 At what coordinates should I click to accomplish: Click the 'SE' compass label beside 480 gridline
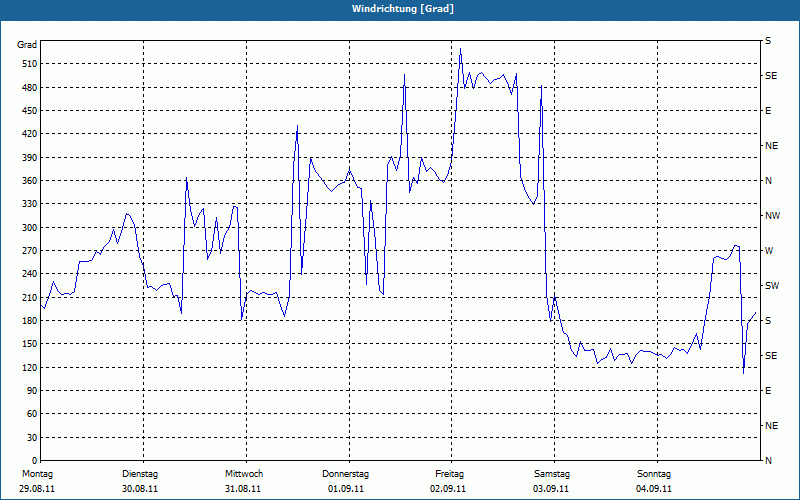771,76
